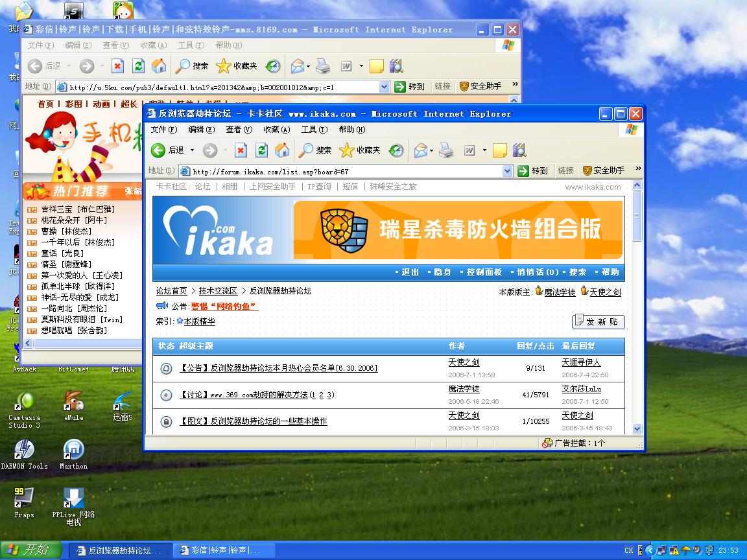Open eMule desktop shortcut
This screenshot has width=747, height=560.
click(74, 405)
